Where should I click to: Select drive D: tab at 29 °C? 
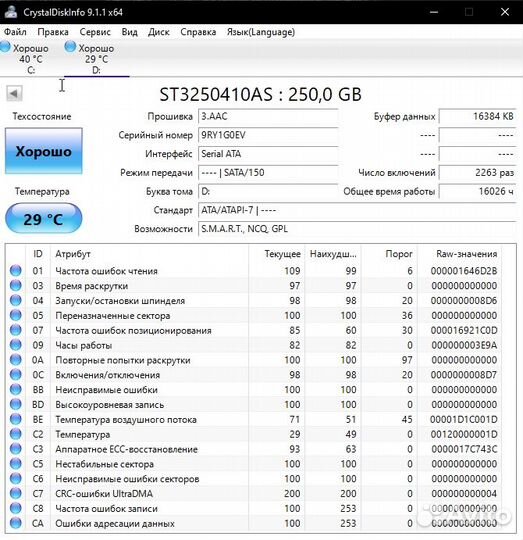coord(96,59)
